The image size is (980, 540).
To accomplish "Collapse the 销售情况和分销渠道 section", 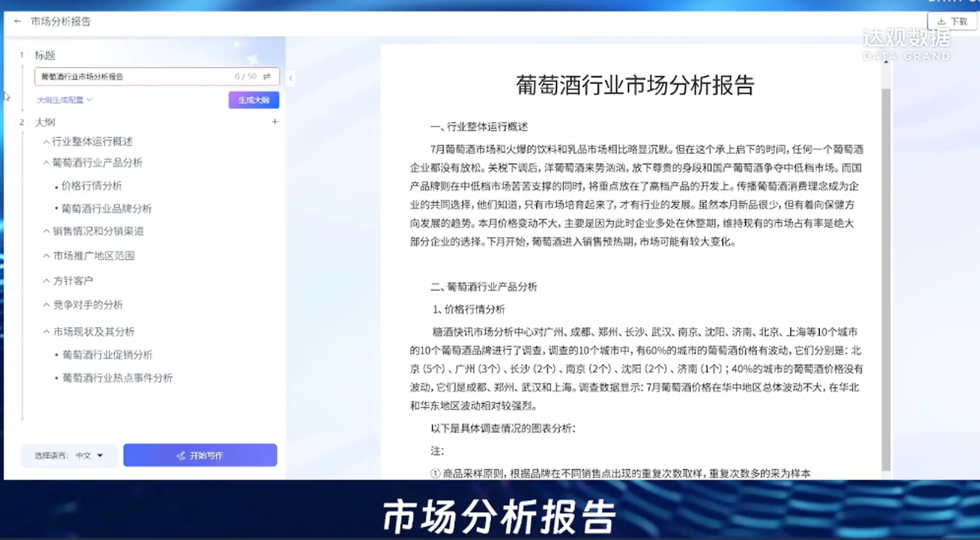I will tap(46, 231).
